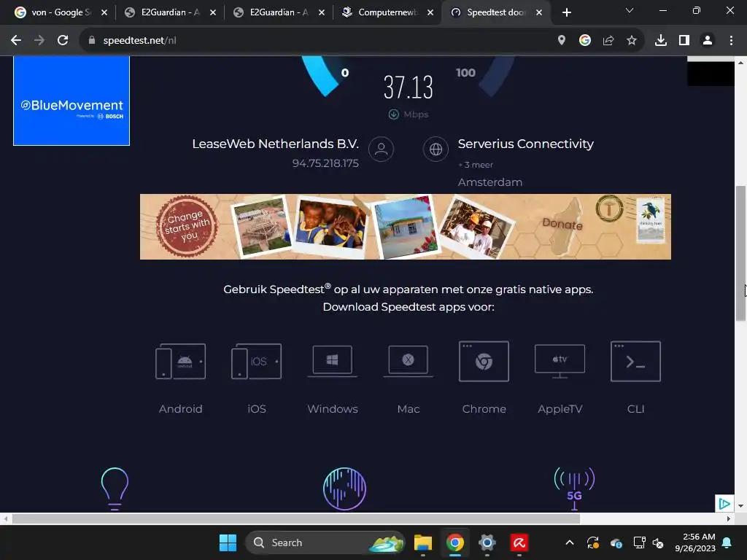Click the horizontal scrollbar thumb
The height and width of the screenshot is (560, 747).
pos(296,518)
